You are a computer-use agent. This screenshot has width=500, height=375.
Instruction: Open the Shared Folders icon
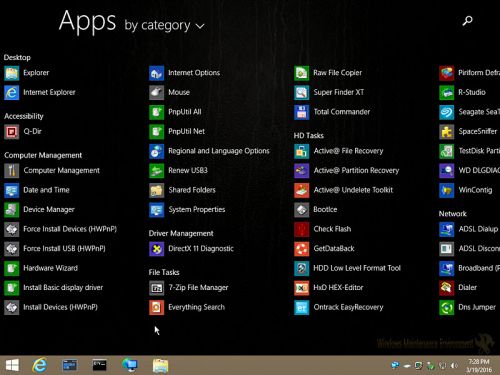tap(157, 190)
